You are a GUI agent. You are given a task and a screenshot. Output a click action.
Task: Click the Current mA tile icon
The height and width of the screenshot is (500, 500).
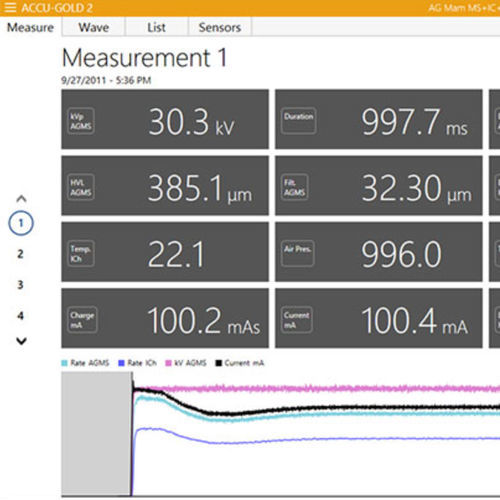297,320
